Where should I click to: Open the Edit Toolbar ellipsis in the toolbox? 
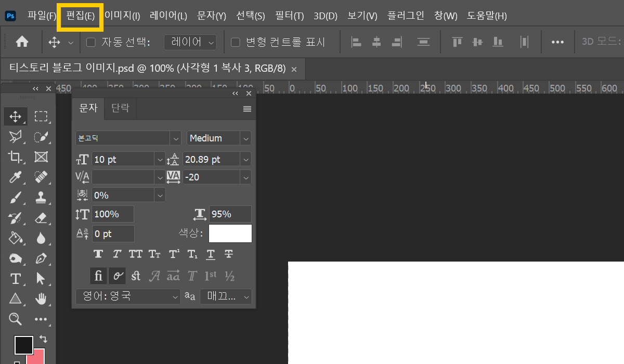tap(41, 319)
